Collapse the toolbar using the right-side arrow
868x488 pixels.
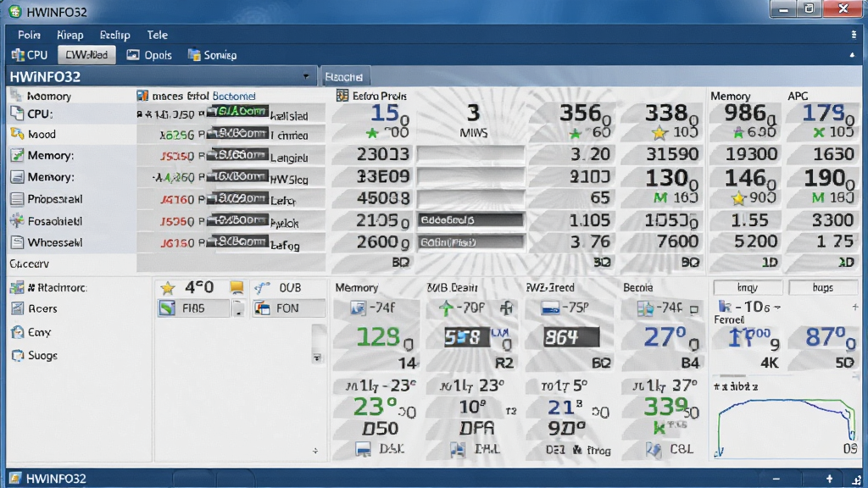pos(852,55)
